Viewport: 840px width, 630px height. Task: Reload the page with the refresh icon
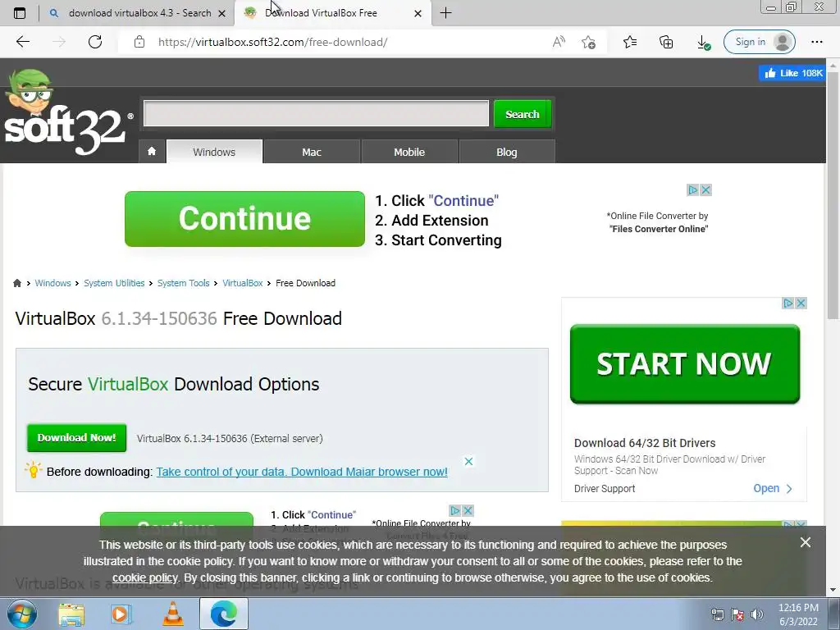point(95,42)
